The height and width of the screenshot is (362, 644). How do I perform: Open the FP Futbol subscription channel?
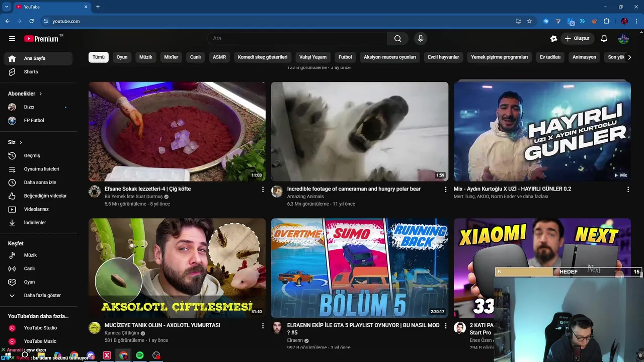[38, 121]
